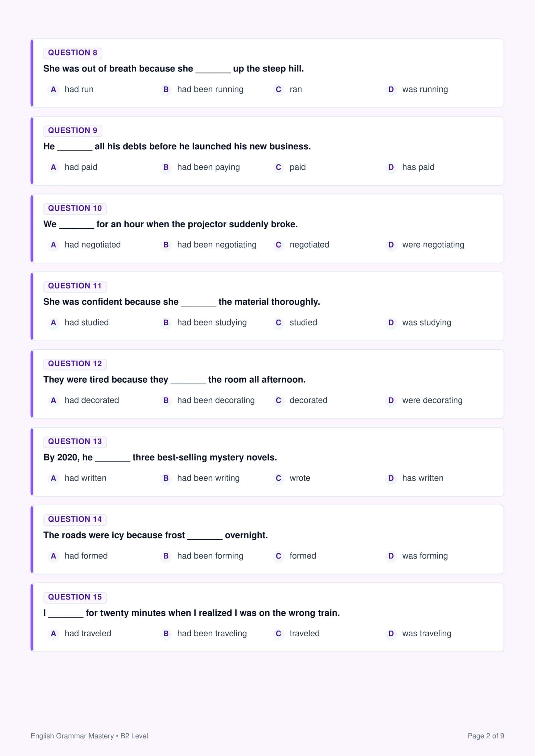Pick option B 'had been negotiating' in Question 10
The image size is (535, 756).
[x=208, y=245]
